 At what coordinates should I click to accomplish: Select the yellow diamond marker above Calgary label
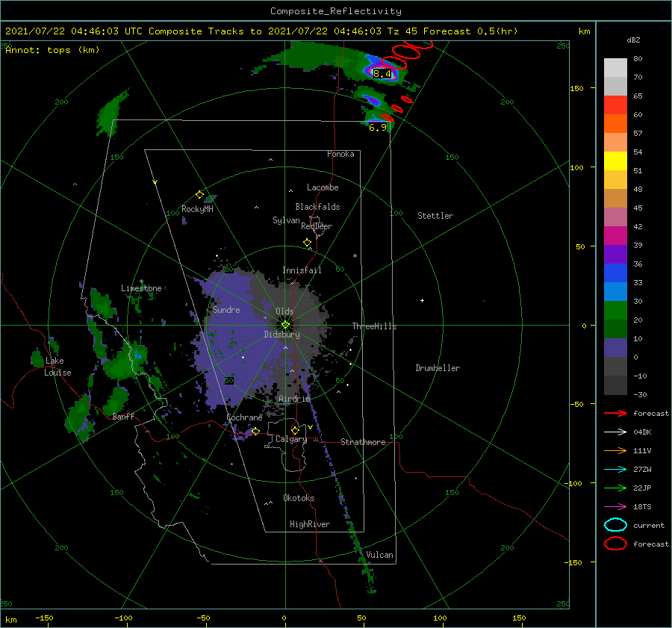coord(295,430)
